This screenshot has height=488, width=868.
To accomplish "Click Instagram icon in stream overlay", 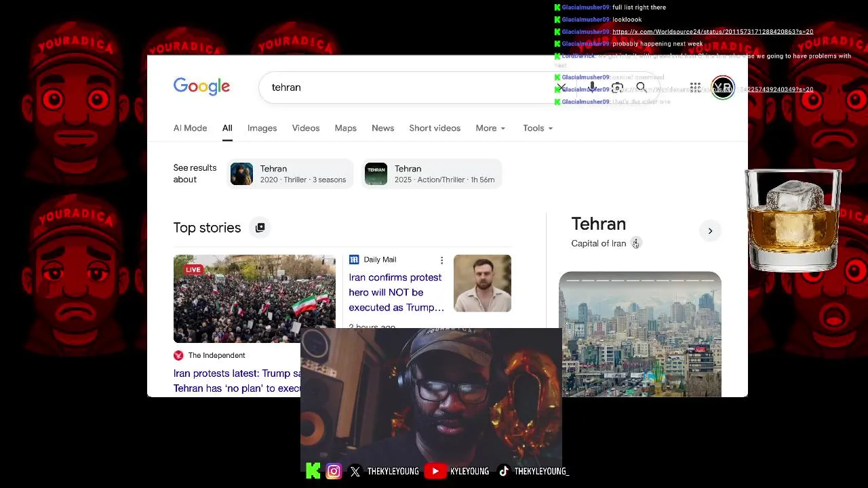I will click(334, 471).
